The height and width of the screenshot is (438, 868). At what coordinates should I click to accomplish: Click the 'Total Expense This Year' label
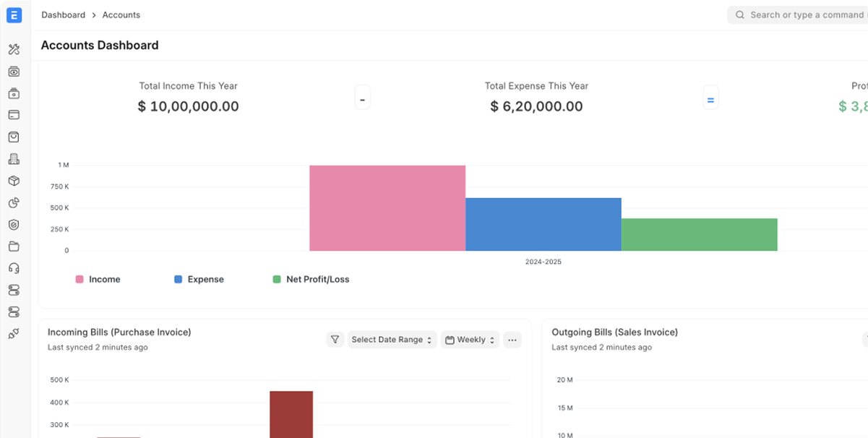(x=536, y=85)
